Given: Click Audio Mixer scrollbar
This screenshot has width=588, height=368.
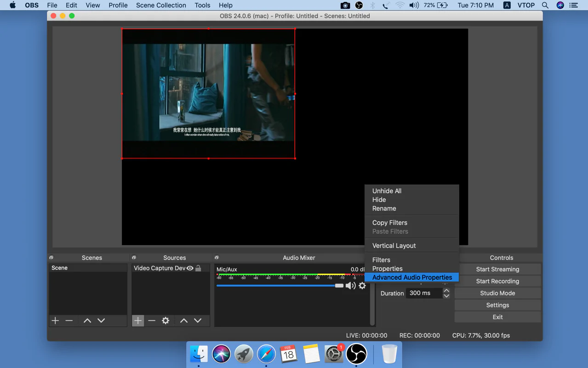Looking at the screenshot, I should click(372, 294).
